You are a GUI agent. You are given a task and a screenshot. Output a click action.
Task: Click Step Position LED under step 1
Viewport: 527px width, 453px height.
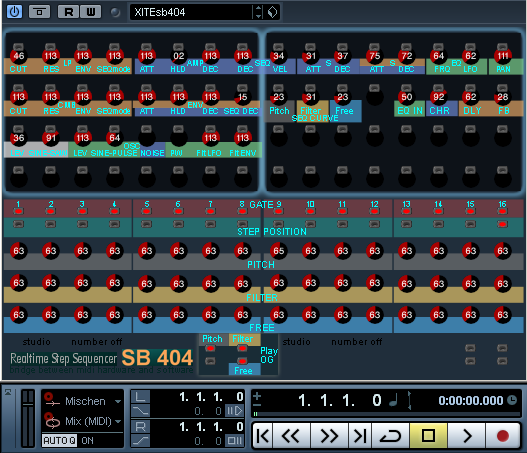pyautogui.click(x=18, y=224)
